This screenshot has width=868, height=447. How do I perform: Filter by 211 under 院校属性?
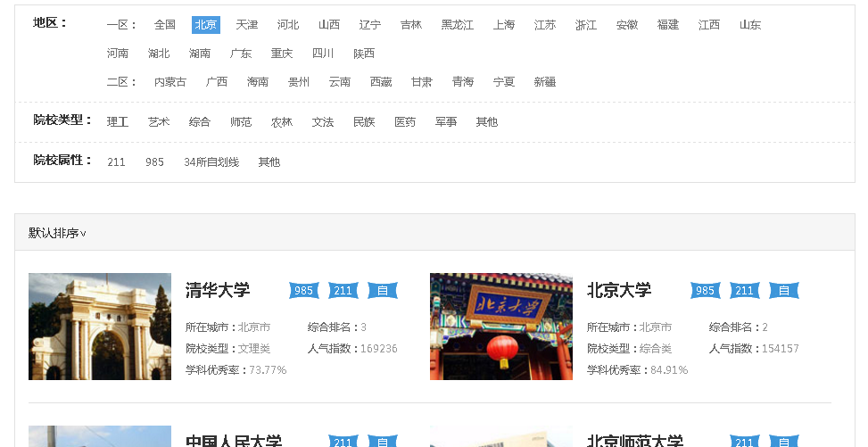click(116, 161)
